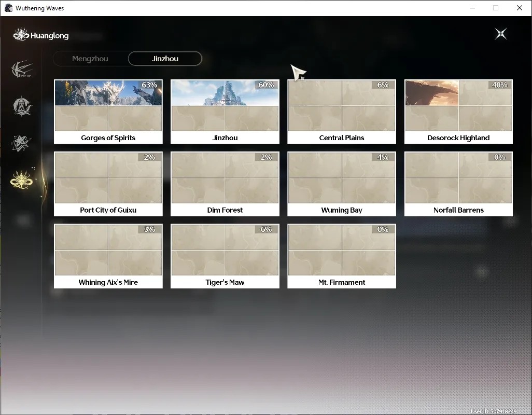Viewport: 532px width, 415px height.
Task: Open the Jinzhou area card
Action: (225, 112)
